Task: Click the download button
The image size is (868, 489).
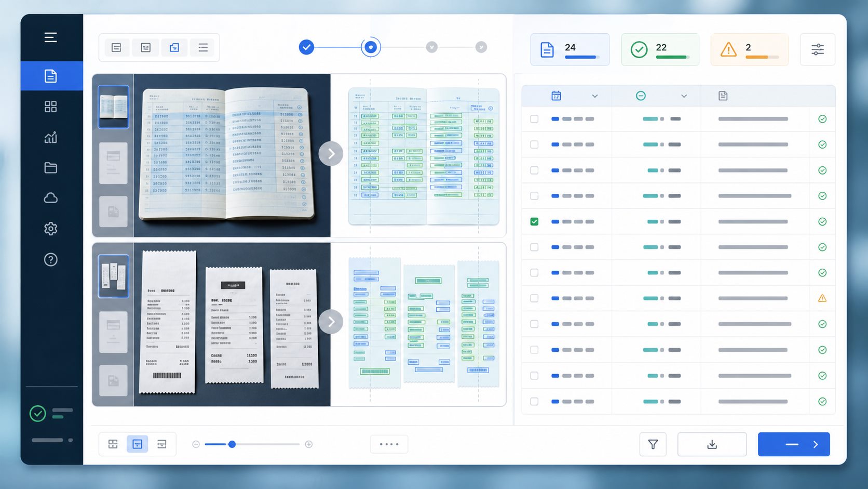Action: point(712,444)
